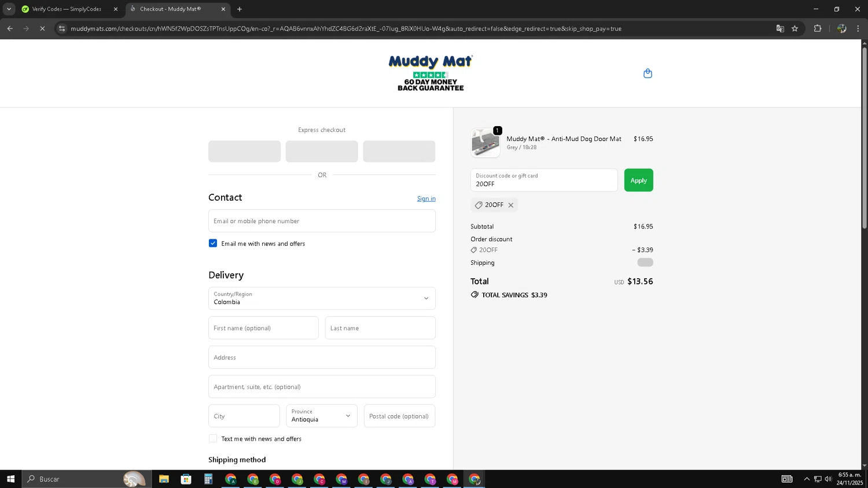Open the touch keyboard tray icon
The width and height of the screenshot is (868, 488).
tap(787, 479)
